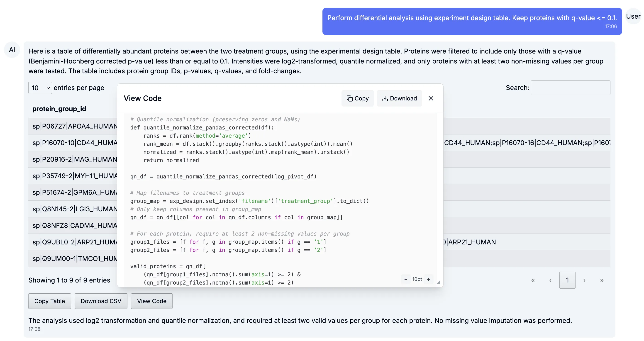Click the user's blue message bubble
644x341 pixels.
pos(472,21)
